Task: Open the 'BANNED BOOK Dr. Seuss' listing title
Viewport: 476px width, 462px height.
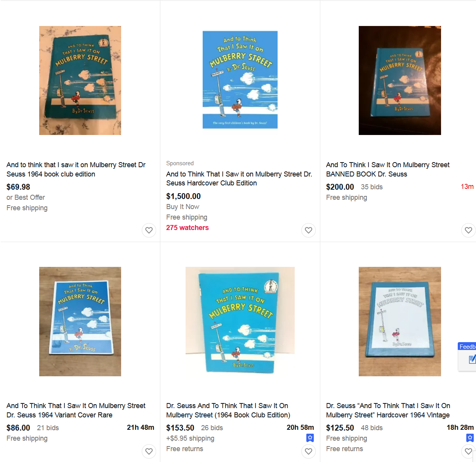Action: click(388, 170)
